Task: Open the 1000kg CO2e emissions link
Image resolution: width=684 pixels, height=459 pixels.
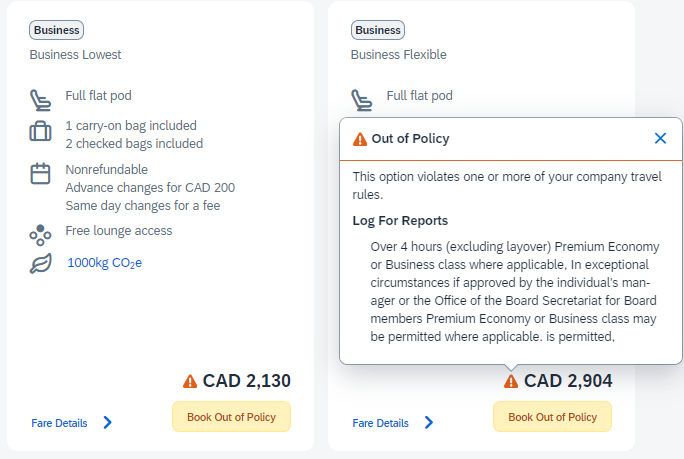Action: tap(105, 263)
